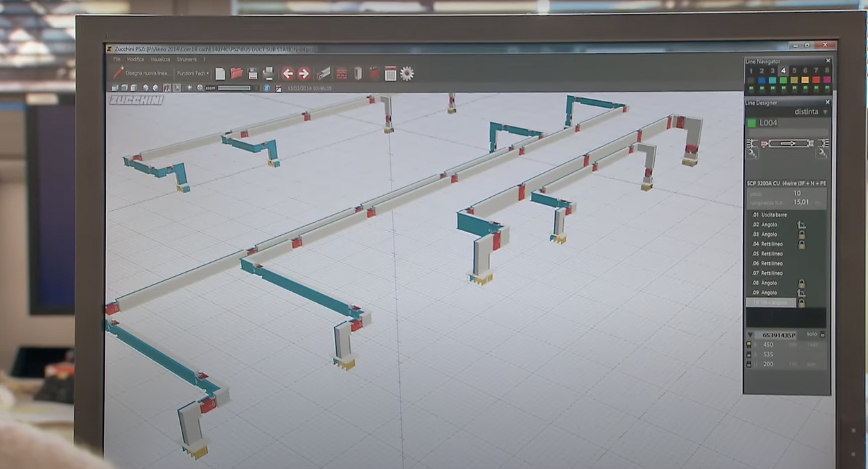Click the right wrench icon in Line Designer

(x=822, y=153)
